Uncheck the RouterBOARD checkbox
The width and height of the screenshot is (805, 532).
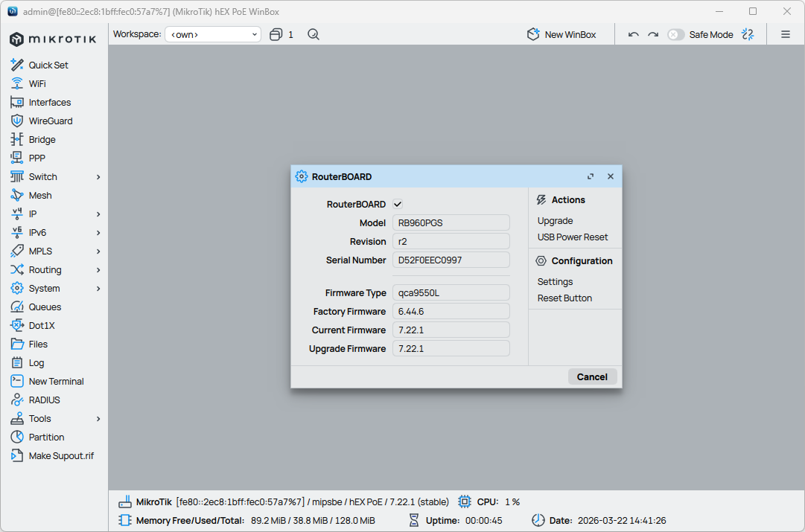coord(398,204)
